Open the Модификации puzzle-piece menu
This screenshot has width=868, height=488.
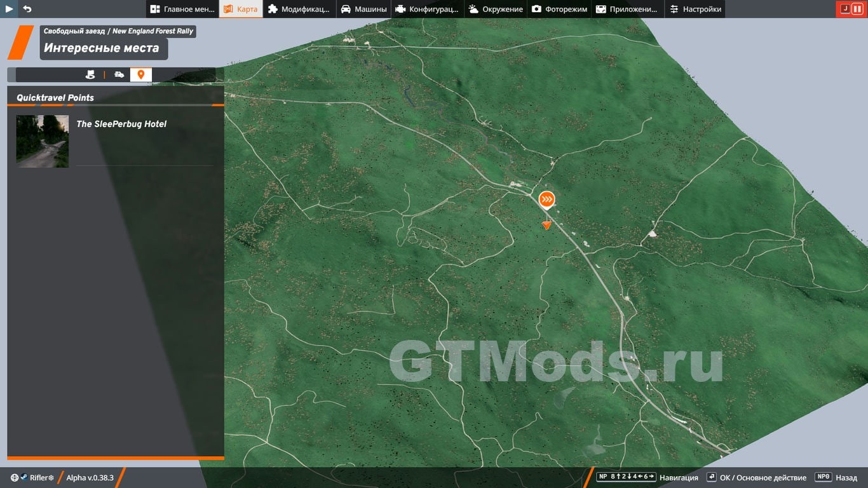[299, 9]
